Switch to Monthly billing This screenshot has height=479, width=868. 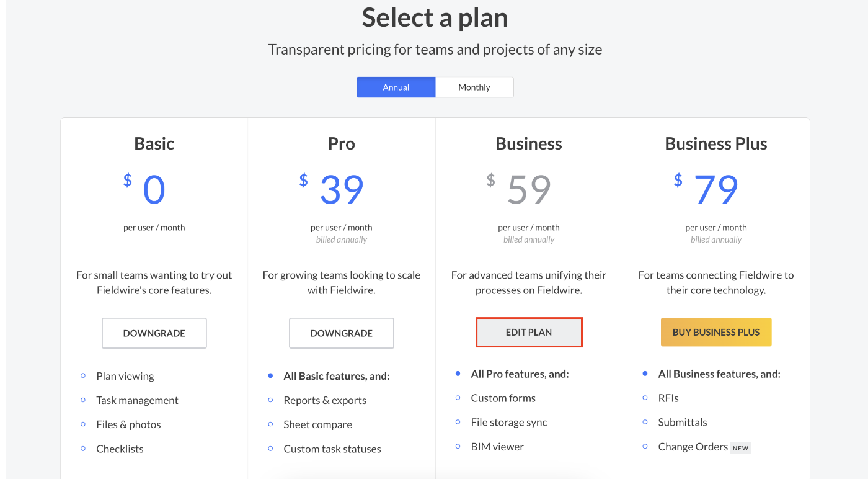tap(474, 87)
